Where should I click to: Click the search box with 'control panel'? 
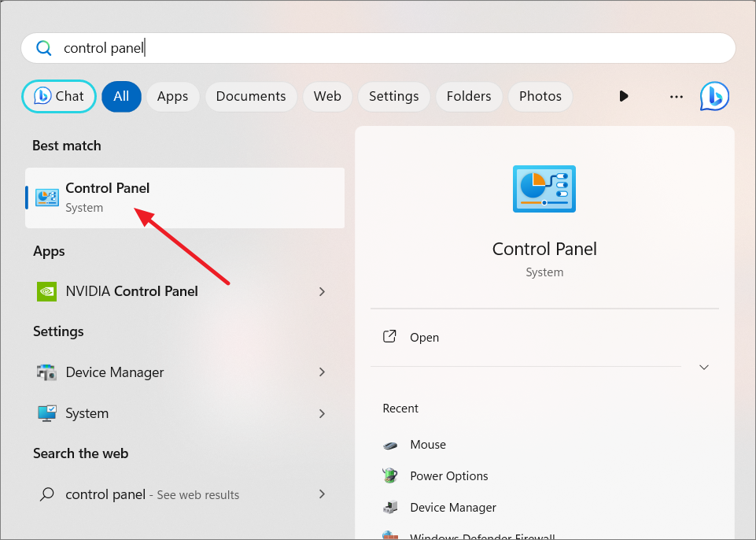tap(378, 48)
